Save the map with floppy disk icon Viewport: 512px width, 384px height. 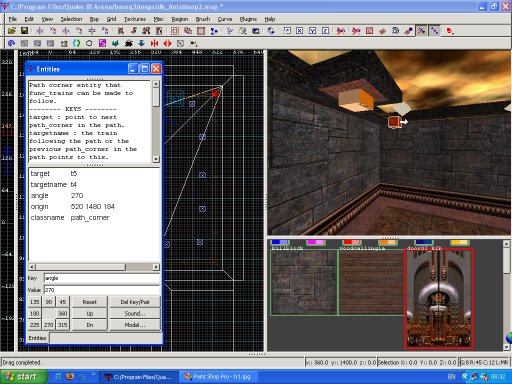point(24,31)
